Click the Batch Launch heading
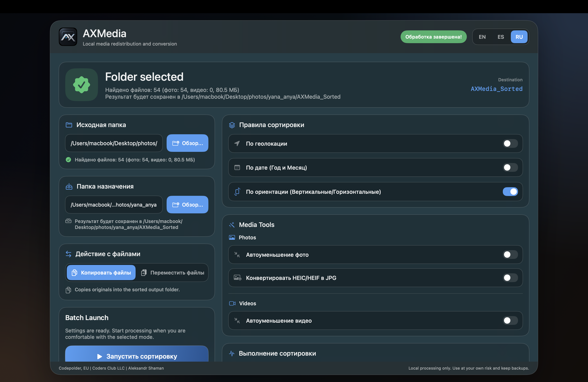The image size is (588, 382). pos(87,318)
